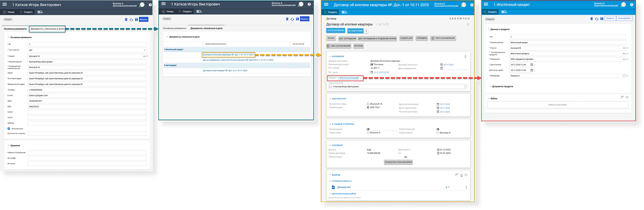This screenshot has height=210, width=644.
Task: Click the save icon in the 1 Ипотечный кредит card
Action: [x=602, y=19]
